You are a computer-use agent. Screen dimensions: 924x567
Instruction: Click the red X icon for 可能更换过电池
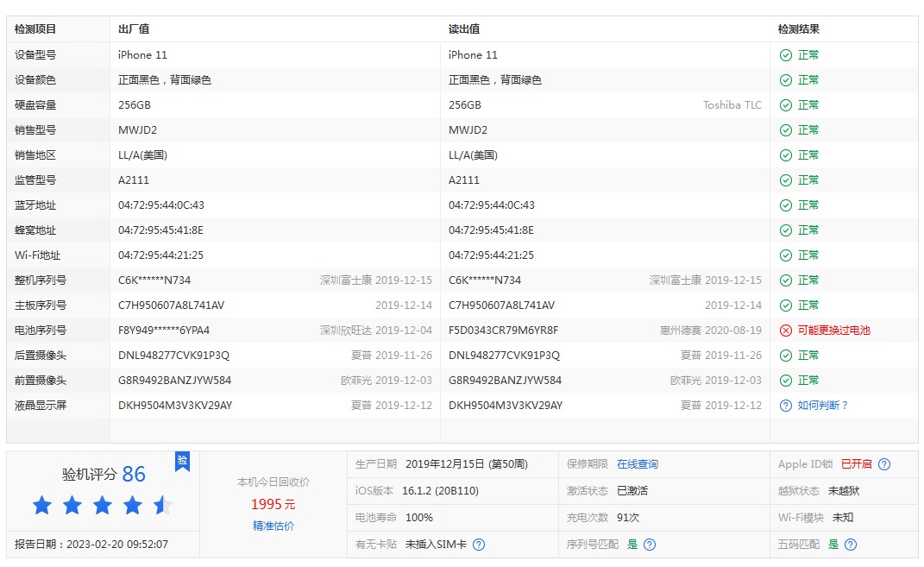tap(785, 331)
